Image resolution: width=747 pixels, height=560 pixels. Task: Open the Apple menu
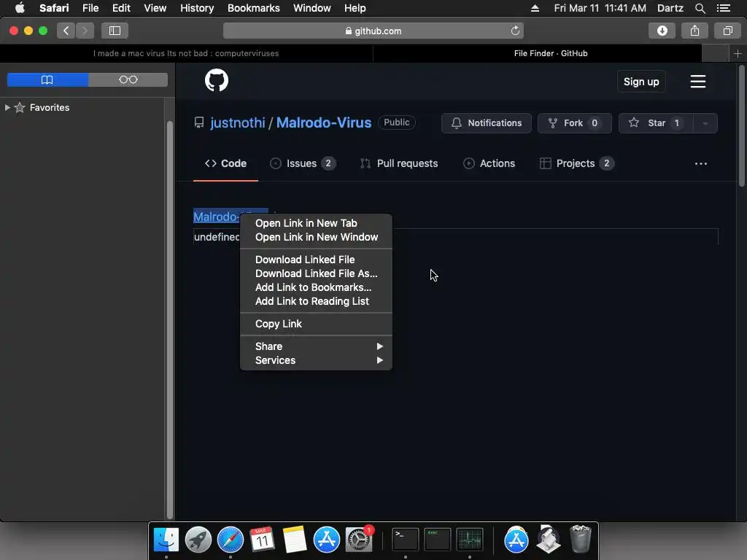pos(20,8)
